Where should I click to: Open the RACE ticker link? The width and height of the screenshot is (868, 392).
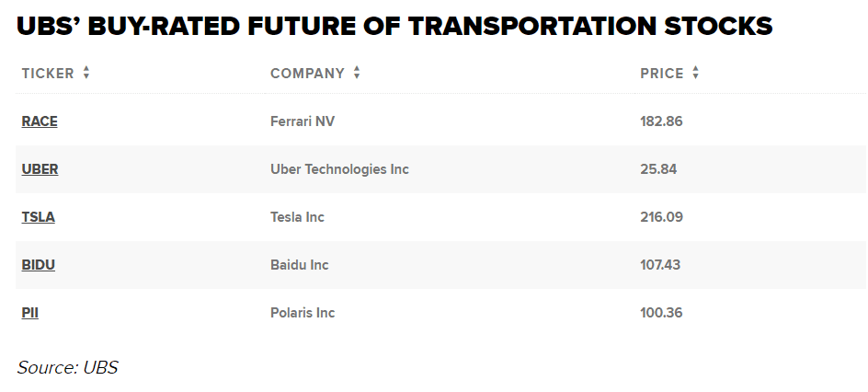40,121
